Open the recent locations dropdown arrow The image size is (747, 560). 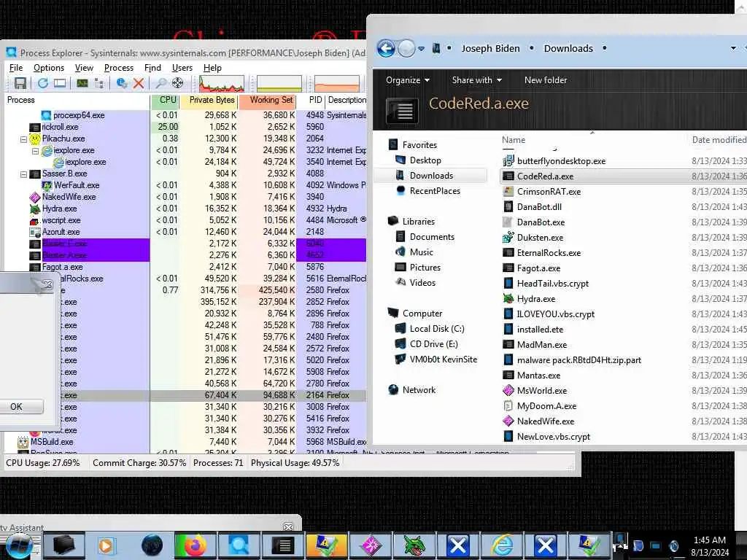(x=421, y=49)
